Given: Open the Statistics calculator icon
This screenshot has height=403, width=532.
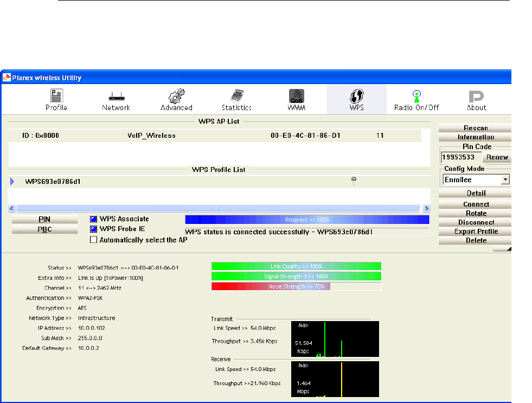Looking at the screenshot, I should tap(236, 99).
